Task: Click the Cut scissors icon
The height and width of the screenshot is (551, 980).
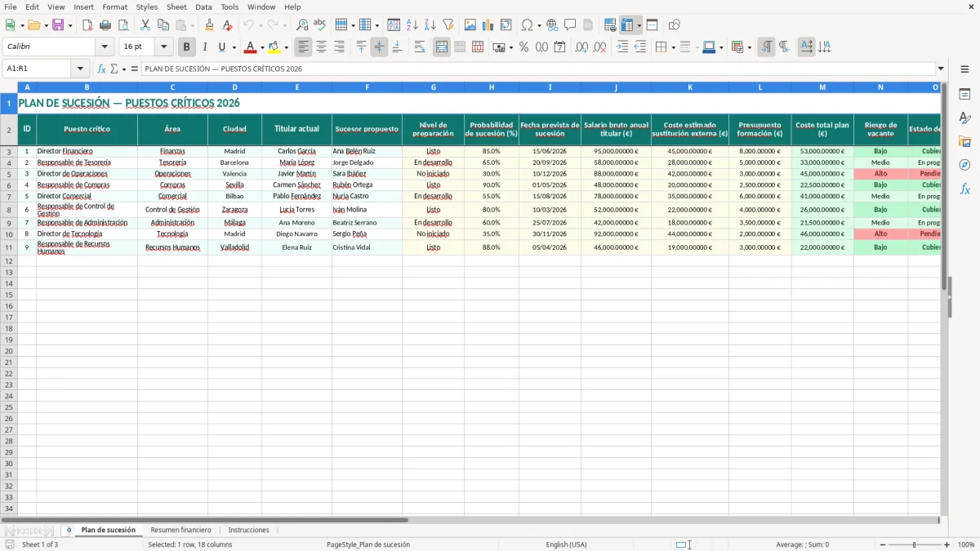Action: click(145, 25)
